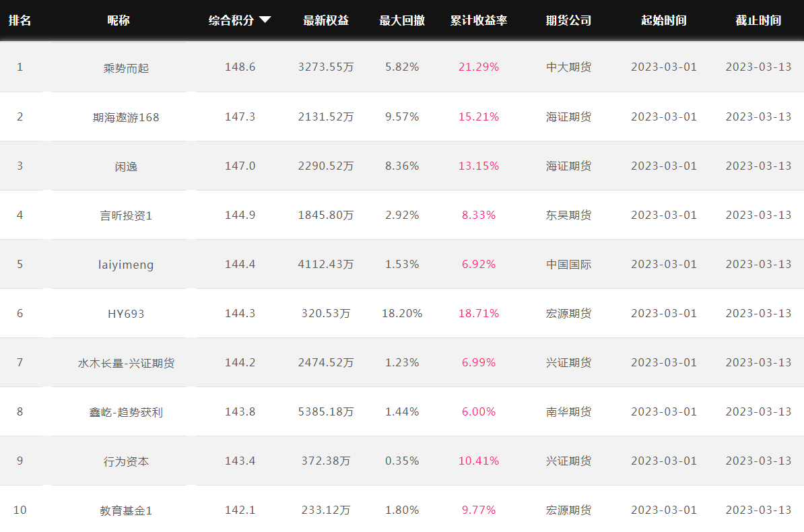Select score 144.2

pos(240,363)
